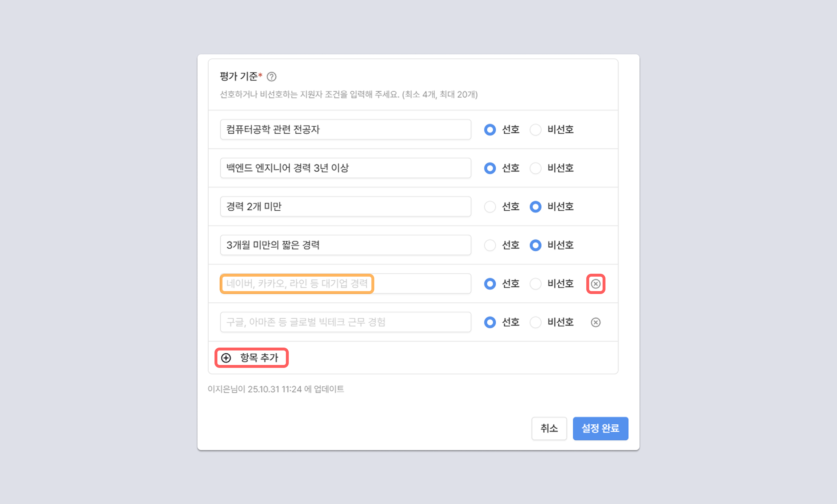Focus the 백엔드 엔지니어 경력 3년 이상 field
This screenshot has height=504, width=837.
click(345, 168)
